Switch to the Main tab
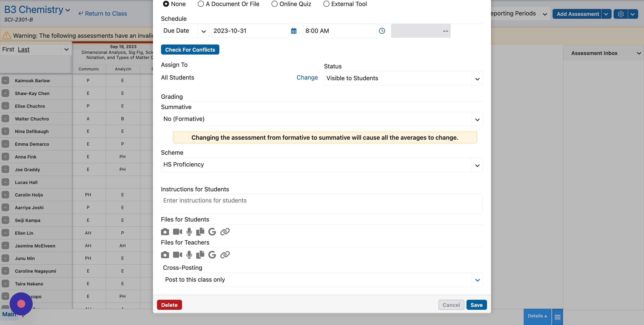The width and height of the screenshot is (644, 325). tap(9, 314)
